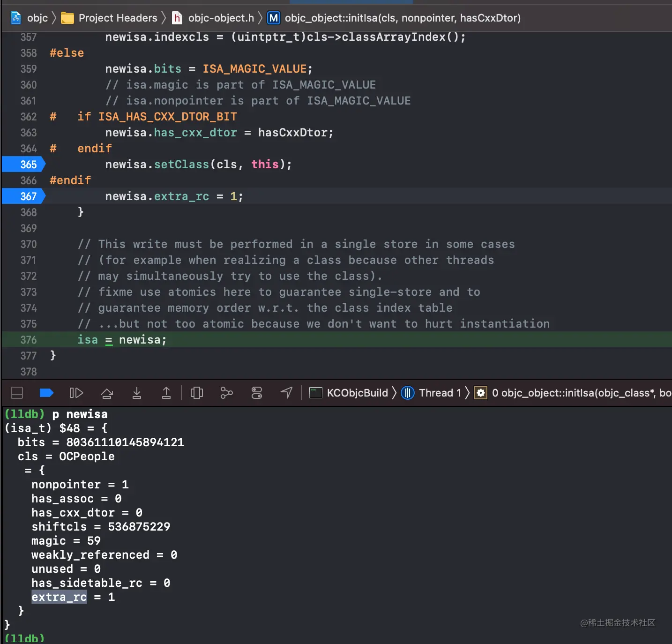Click the method M icon in breadcrumb
The image size is (672, 644).
(273, 18)
